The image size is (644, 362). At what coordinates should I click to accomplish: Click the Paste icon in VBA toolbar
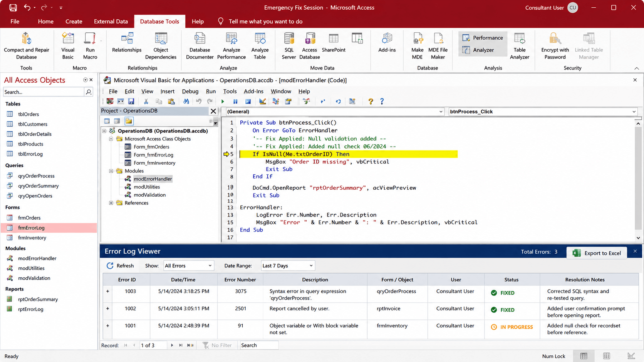coord(171,102)
